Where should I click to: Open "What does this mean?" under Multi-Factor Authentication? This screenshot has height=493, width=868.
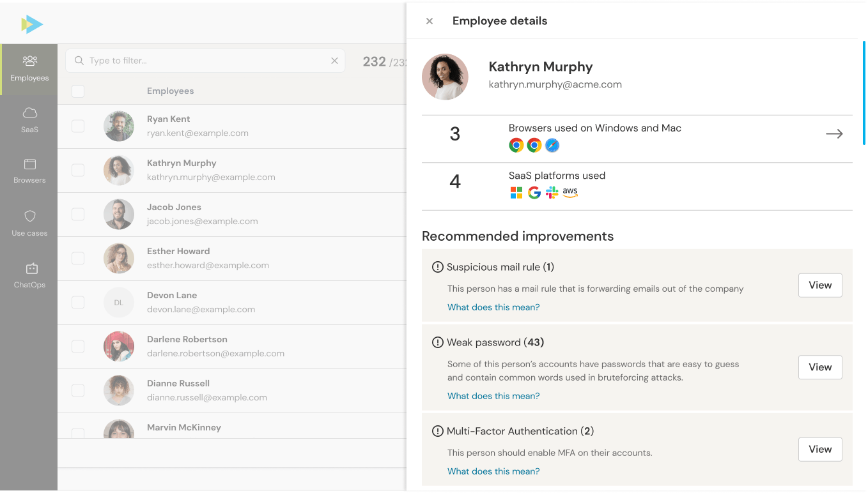pos(493,471)
